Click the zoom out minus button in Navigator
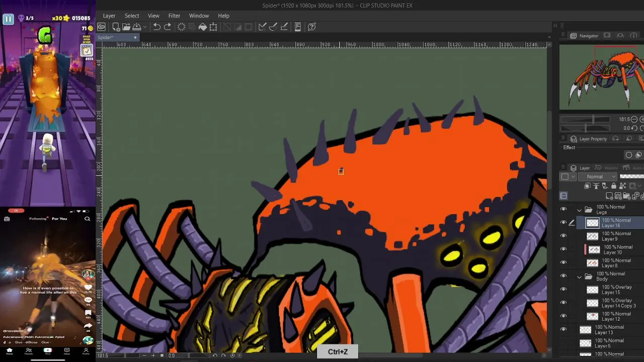This screenshot has width=644, height=362. pyautogui.click(x=634, y=120)
